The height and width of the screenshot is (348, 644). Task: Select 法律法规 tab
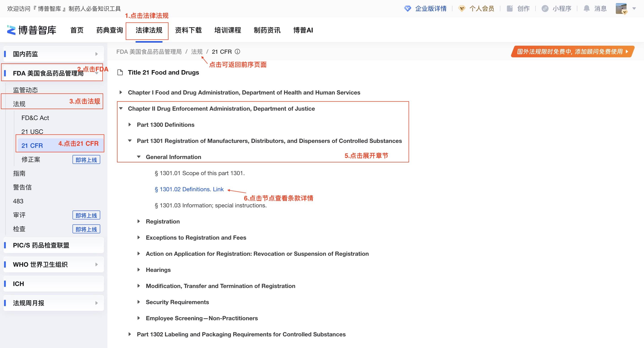pos(149,30)
